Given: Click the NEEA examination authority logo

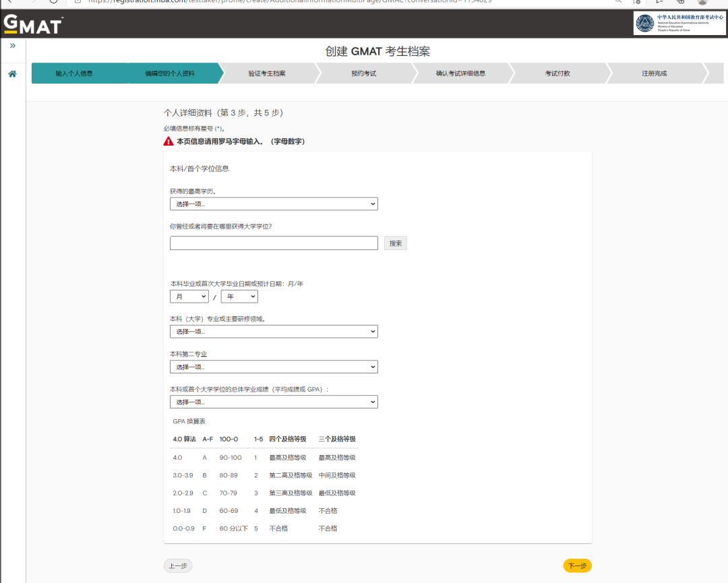Looking at the screenshot, I should (679, 23).
